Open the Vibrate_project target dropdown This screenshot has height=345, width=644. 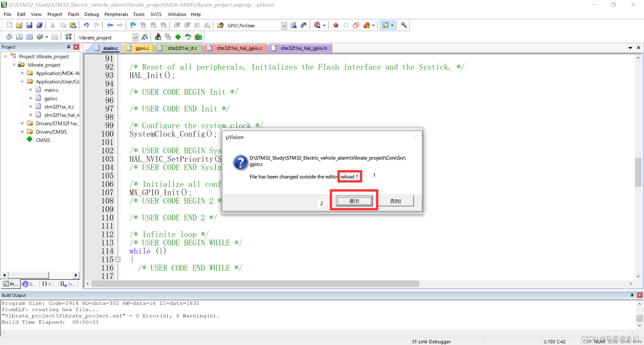135,37
